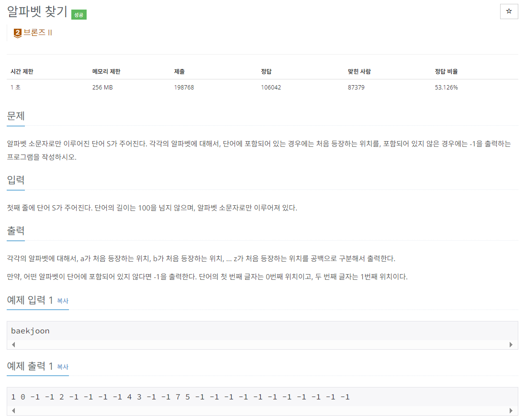This screenshot has width=525, height=420.
Task: Click the 맞힌 사람 column header
Action: pyautogui.click(x=359, y=71)
